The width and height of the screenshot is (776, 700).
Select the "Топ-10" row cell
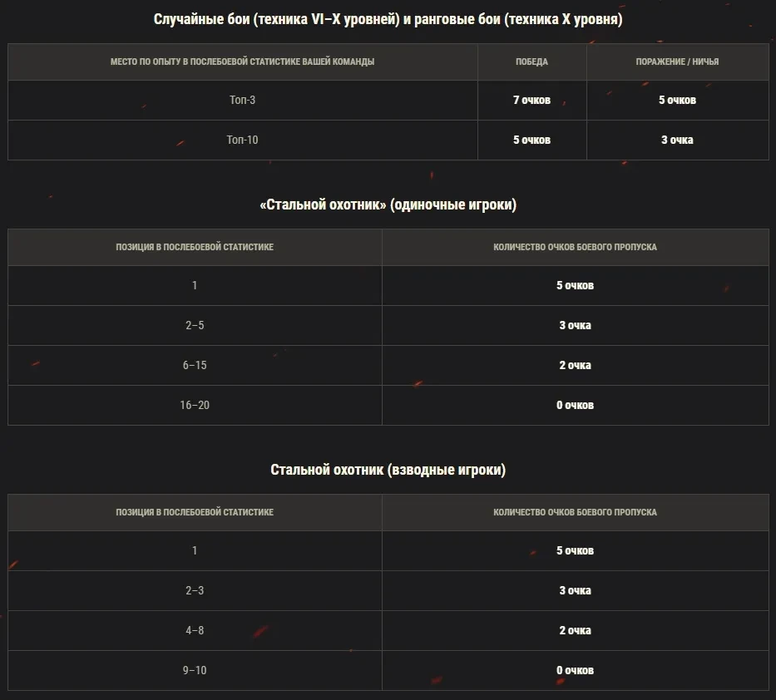tap(242, 140)
